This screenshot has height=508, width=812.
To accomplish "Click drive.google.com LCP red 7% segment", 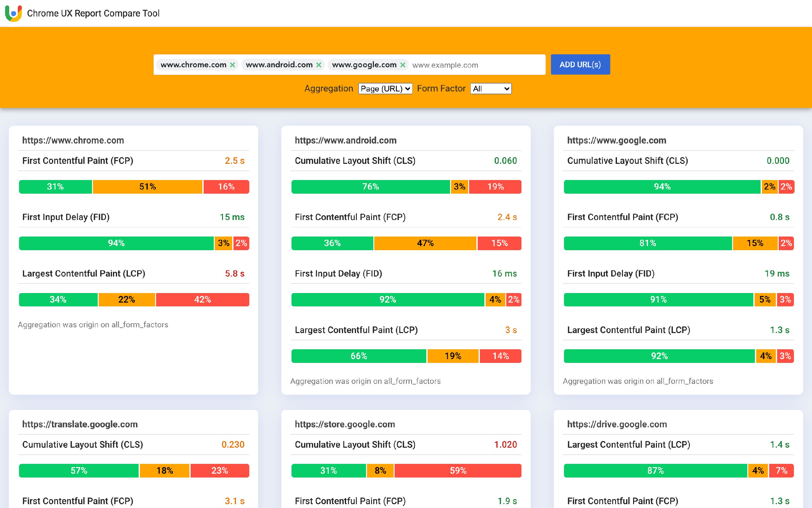I will click(782, 471).
